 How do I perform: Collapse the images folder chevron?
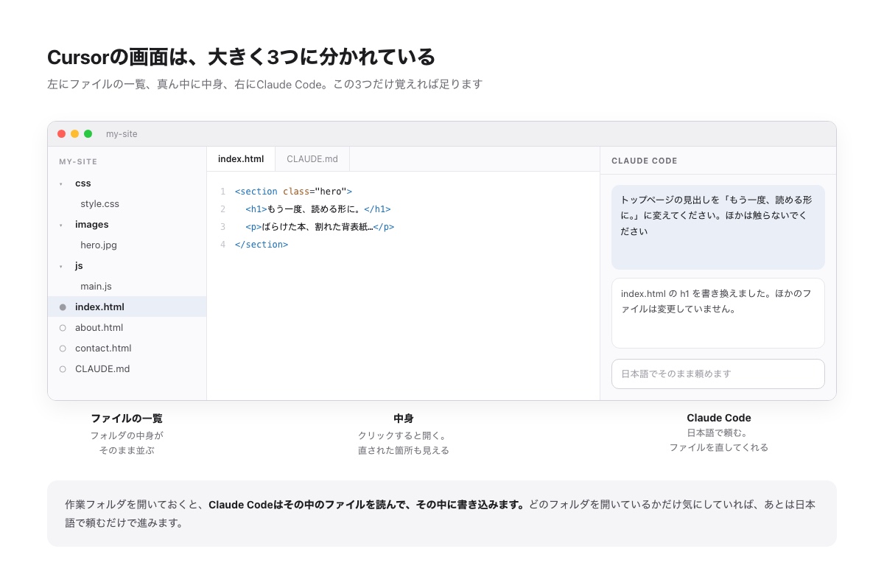61,225
